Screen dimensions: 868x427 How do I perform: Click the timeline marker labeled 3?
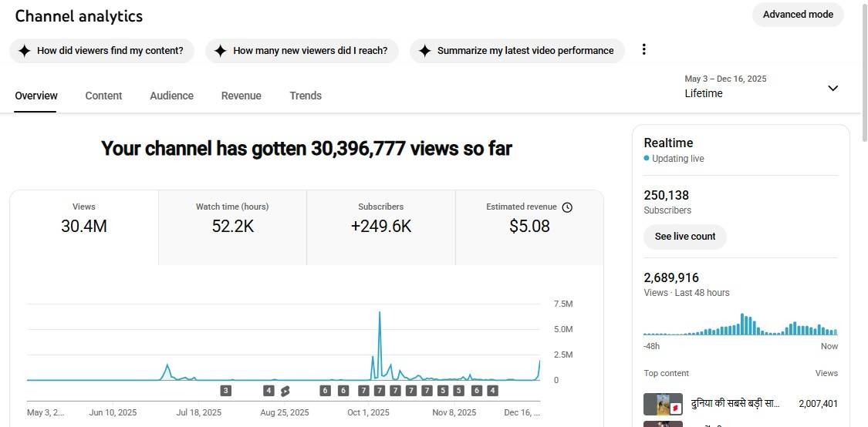(x=225, y=391)
